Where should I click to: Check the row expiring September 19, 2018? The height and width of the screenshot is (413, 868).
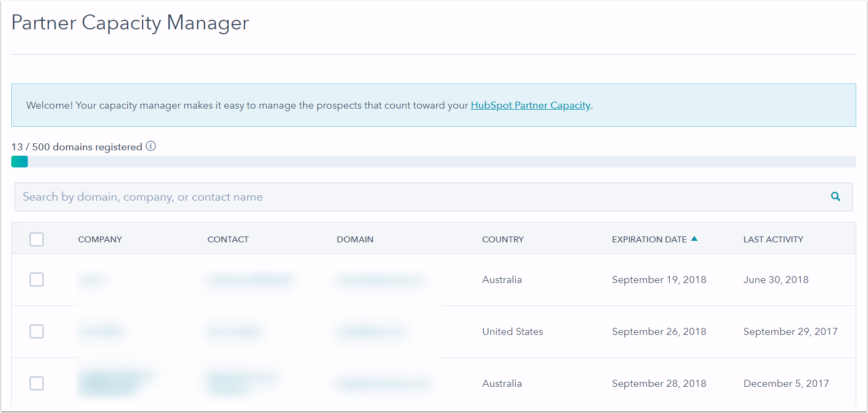click(x=36, y=280)
